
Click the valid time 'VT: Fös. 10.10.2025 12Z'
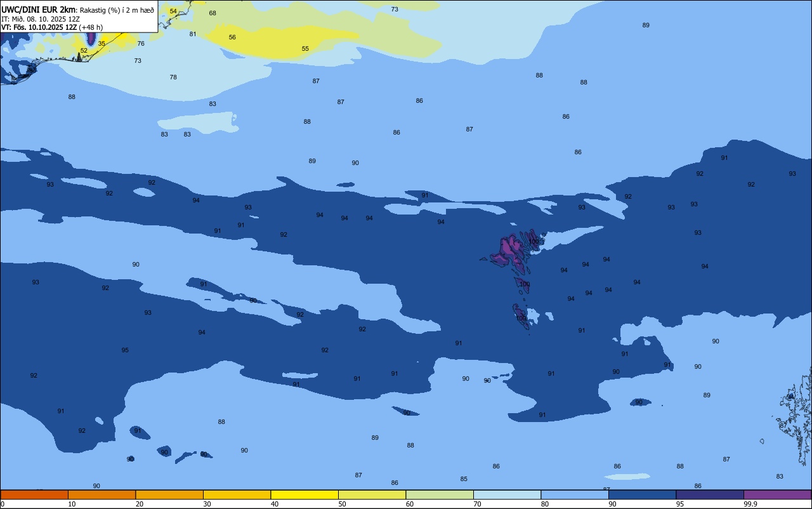tap(39, 27)
